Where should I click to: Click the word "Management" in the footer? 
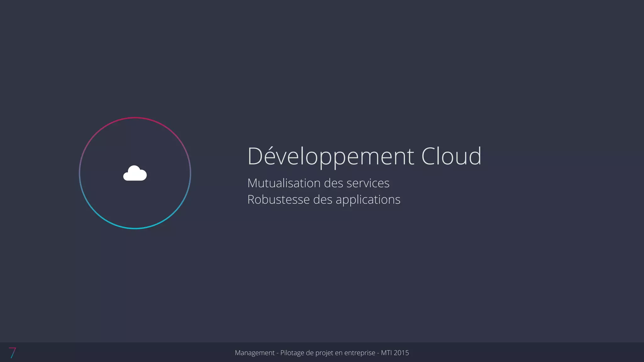click(x=254, y=353)
